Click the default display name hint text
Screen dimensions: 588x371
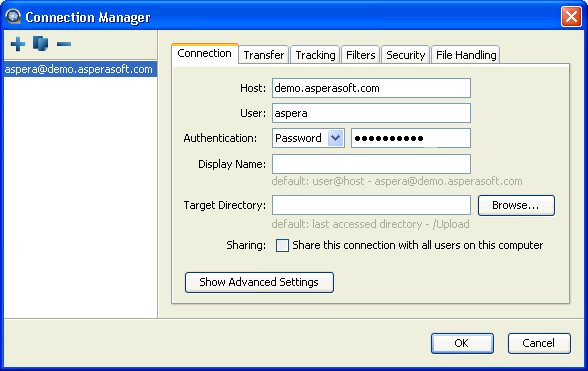397,182
